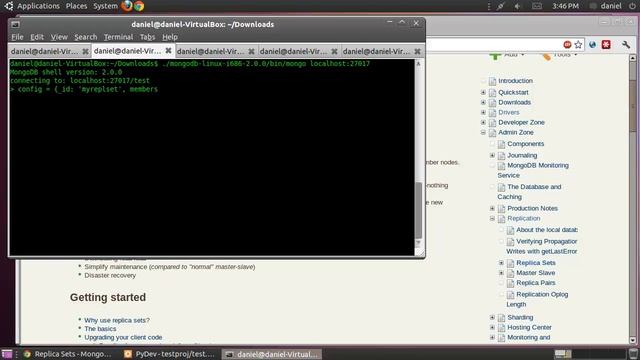Open the keyboard indicator in the panel
The height and width of the screenshot is (360, 640).
tap(537, 6)
